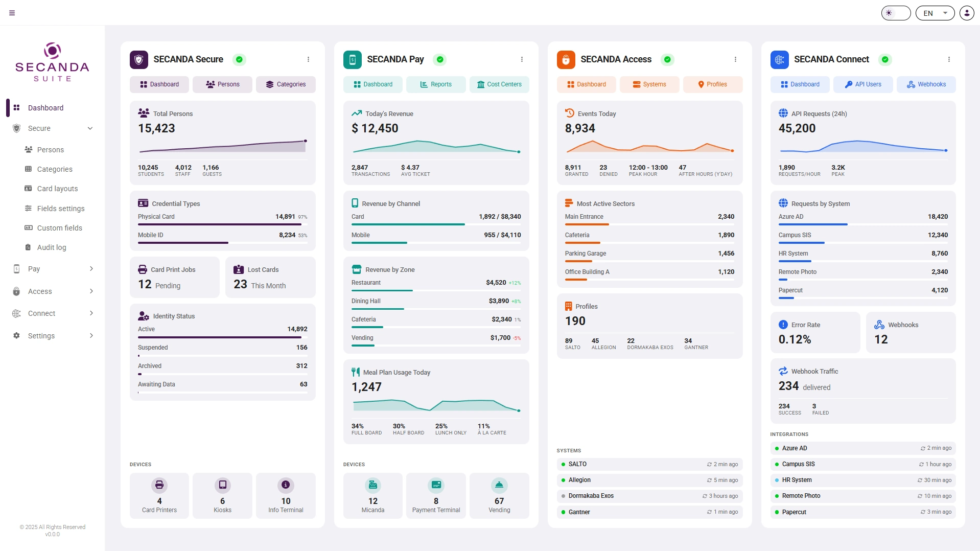
Task: Select the SALTO system row
Action: tap(649, 464)
